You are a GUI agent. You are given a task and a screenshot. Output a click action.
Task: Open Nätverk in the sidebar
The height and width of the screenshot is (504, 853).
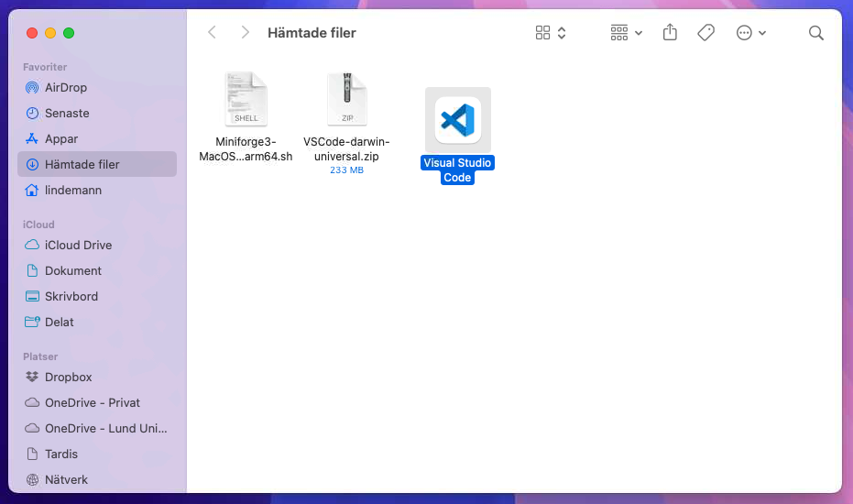point(97,479)
